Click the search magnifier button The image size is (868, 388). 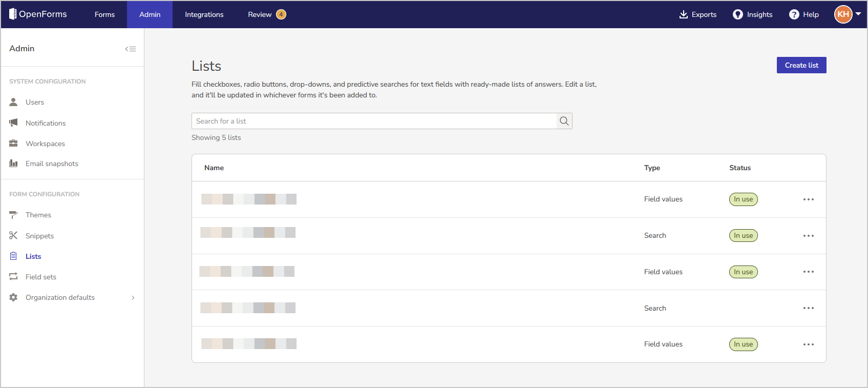click(x=564, y=121)
